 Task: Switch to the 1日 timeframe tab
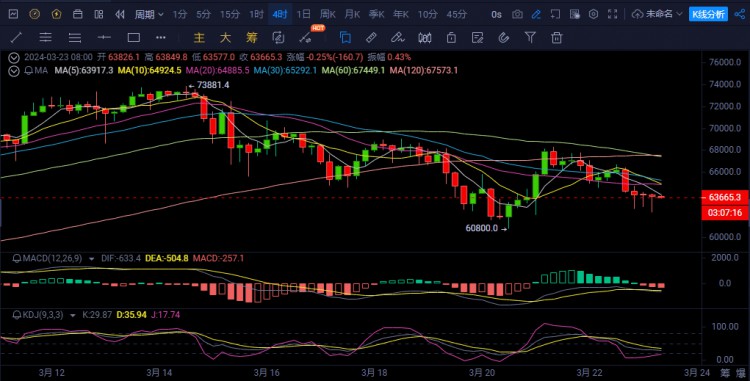(x=303, y=14)
